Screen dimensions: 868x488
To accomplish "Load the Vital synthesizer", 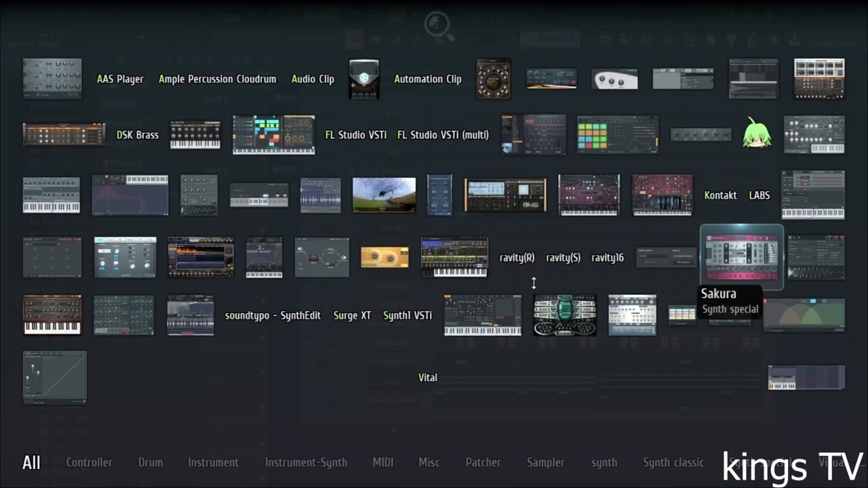I will point(428,378).
